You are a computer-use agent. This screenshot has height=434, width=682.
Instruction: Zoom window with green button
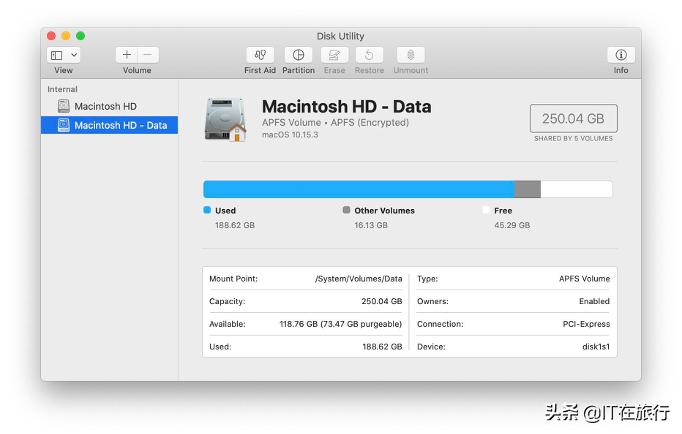point(80,36)
